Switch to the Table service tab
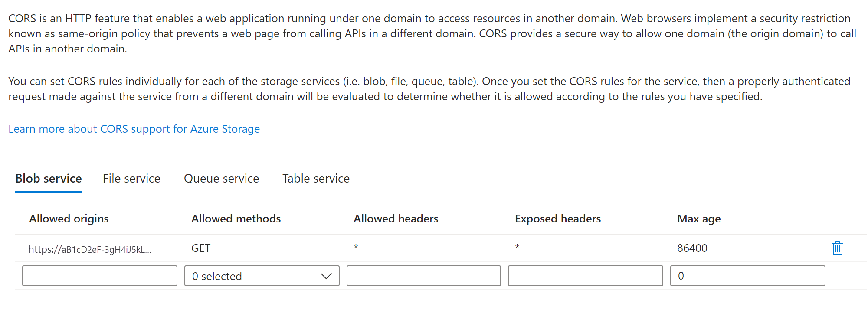 click(x=316, y=179)
